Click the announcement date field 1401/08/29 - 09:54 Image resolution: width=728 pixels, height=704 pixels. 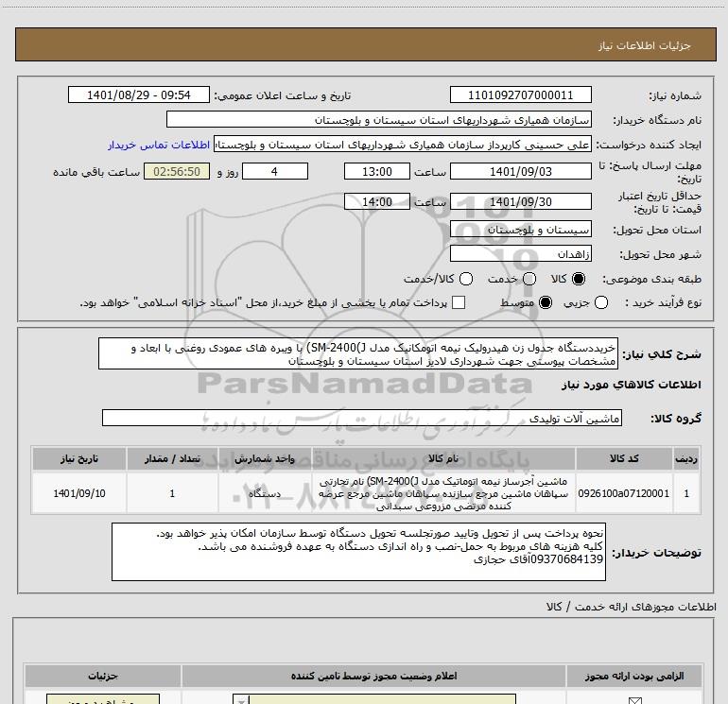(x=139, y=95)
